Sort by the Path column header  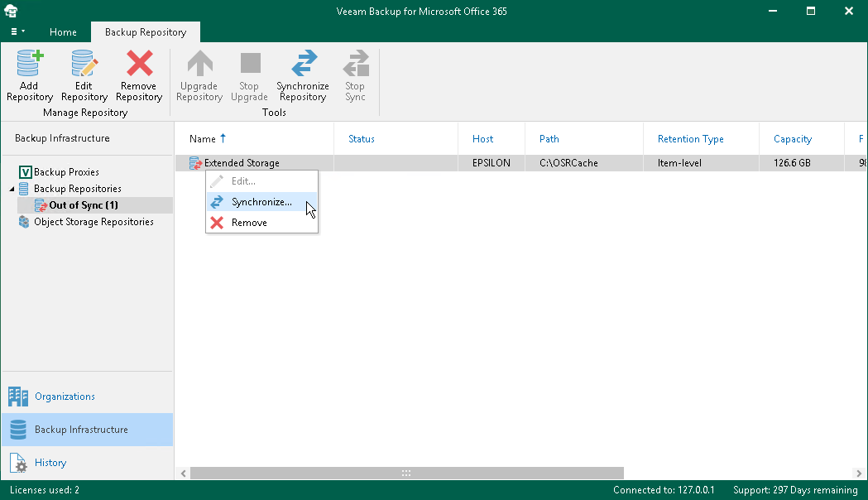tap(549, 139)
